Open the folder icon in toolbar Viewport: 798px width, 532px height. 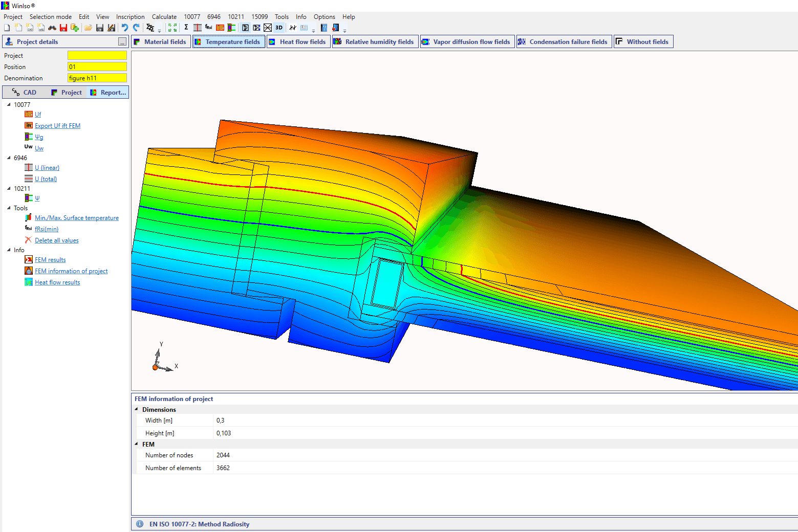coord(88,28)
